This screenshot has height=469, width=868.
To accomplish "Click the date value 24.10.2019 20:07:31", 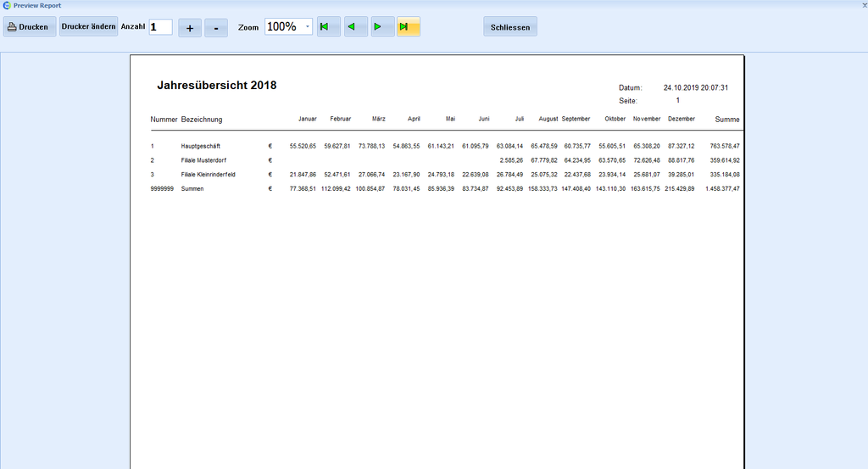I will click(696, 87).
